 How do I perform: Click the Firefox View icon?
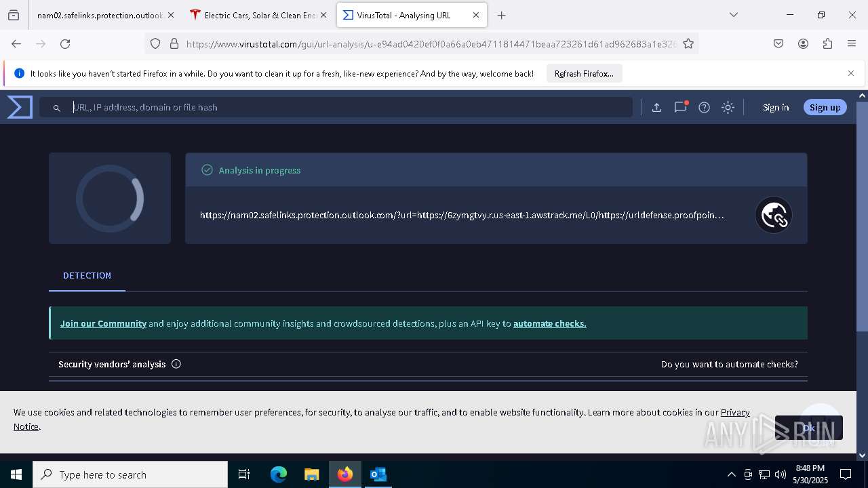[14, 15]
